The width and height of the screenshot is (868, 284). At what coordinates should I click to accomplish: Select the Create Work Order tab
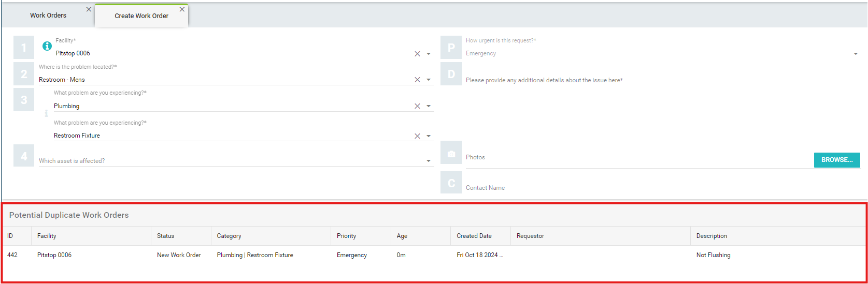click(141, 16)
